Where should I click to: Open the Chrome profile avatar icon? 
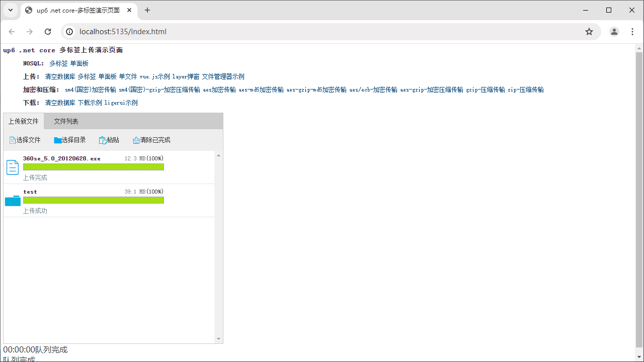[x=614, y=32]
